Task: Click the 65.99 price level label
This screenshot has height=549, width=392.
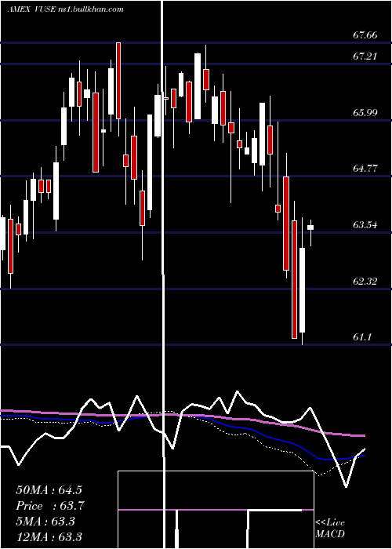Action: (x=365, y=112)
